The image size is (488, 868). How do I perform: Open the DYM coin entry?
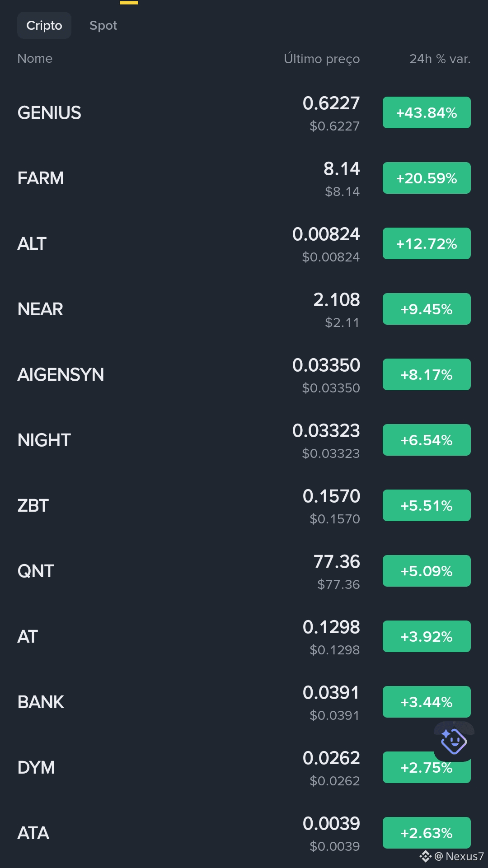pos(244,768)
